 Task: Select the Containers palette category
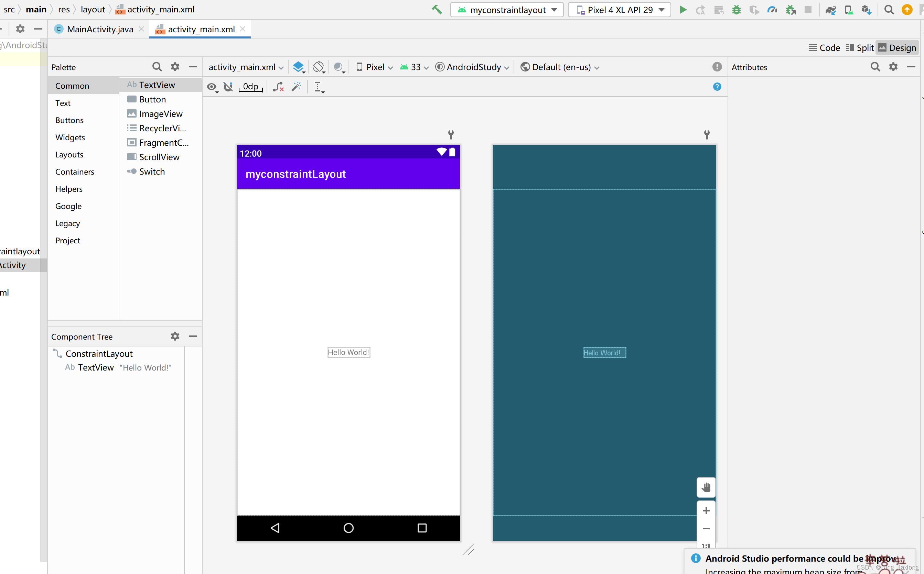tap(83, 172)
